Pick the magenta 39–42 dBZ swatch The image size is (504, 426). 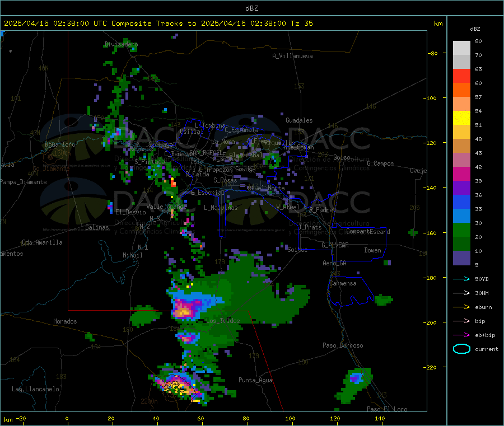click(x=461, y=174)
